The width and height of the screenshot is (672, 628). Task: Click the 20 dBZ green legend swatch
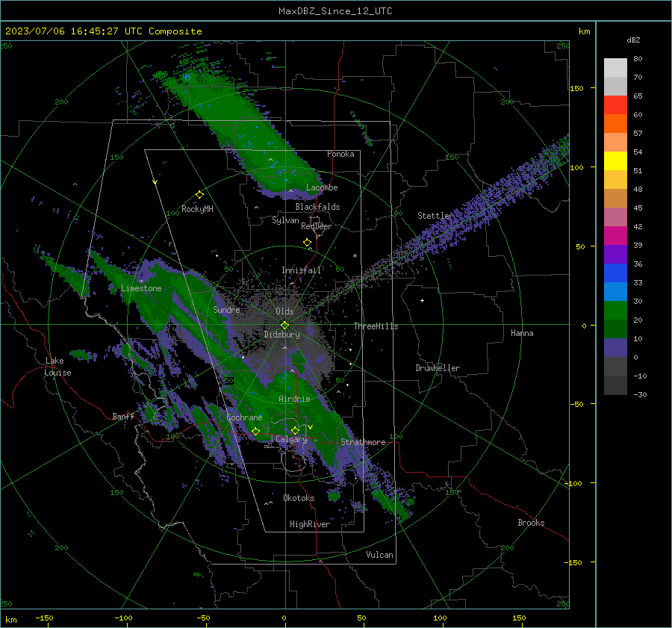pyautogui.click(x=615, y=311)
